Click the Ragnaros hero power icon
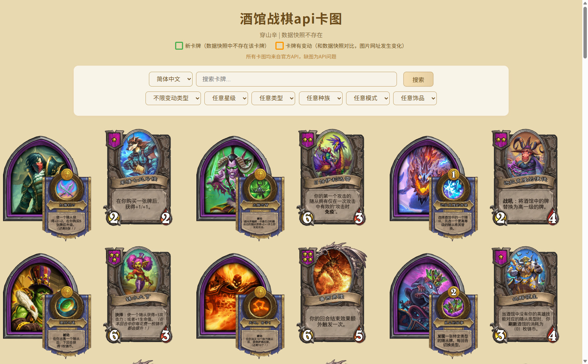Screen dimensions: 588x364 (260, 323)
